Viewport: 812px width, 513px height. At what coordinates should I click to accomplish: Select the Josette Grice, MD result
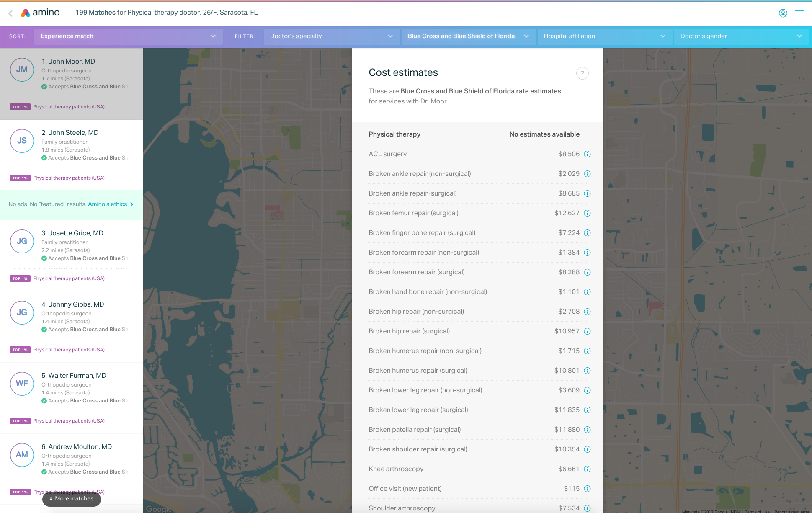coord(71,255)
